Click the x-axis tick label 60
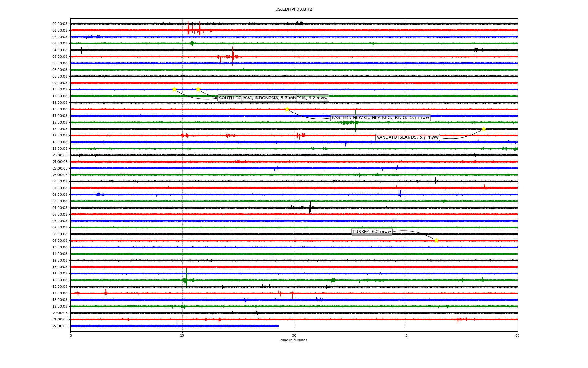Viewport: 588px width, 368px height. tap(517, 335)
